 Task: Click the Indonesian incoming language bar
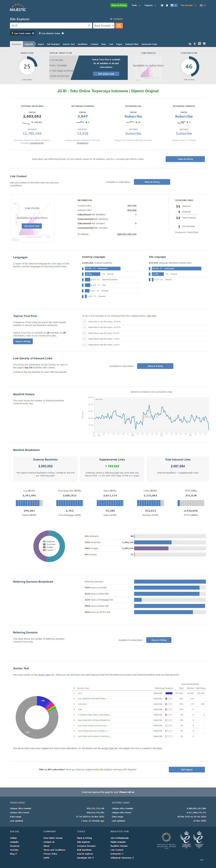pyautogui.click(x=103, y=269)
